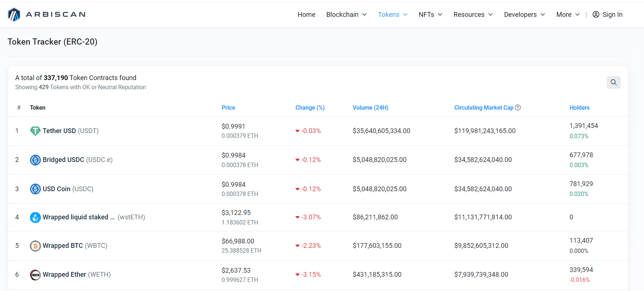Click the $9,852,605,312.00 market cap value
Viewport: 644px width, 291px height.
click(481, 246)
